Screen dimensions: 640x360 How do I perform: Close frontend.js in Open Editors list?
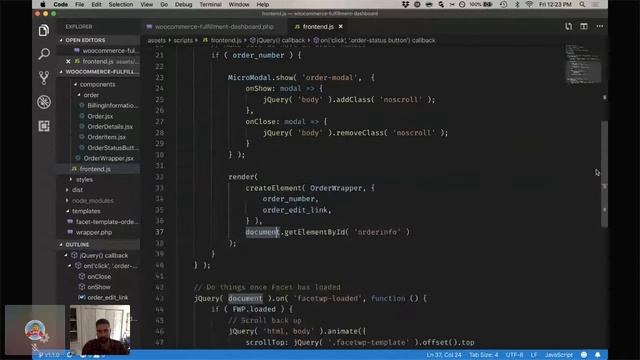pyautogui.click(x=68, y=61)
